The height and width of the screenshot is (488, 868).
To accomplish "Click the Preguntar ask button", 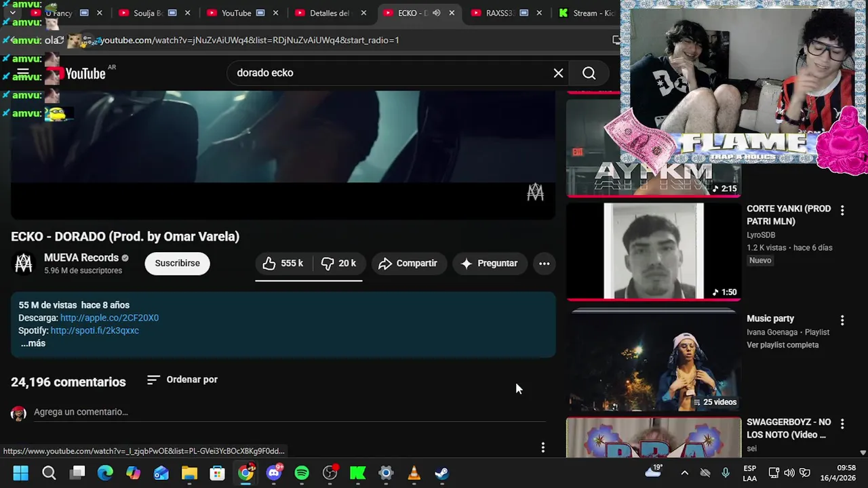I will point(490,263).
